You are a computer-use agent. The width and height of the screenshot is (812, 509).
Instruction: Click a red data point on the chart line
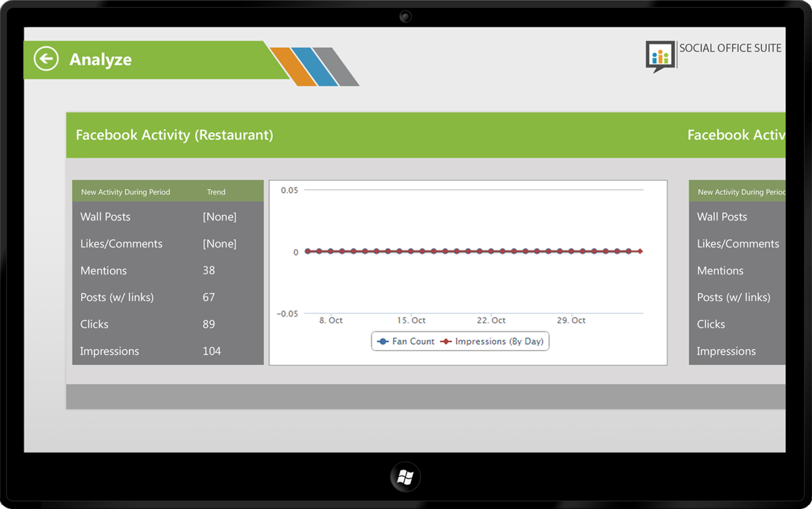468,251
